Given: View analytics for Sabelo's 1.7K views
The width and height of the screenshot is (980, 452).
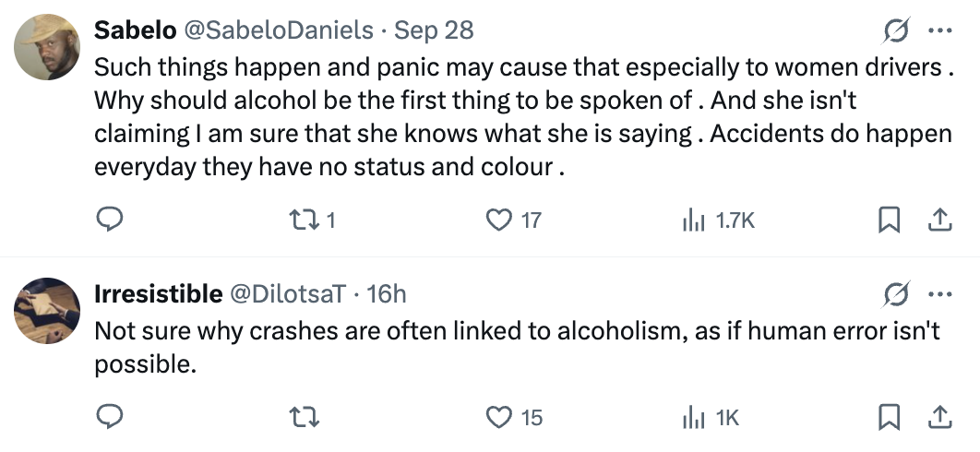Looking at the screenshot, I should (693, 220).
